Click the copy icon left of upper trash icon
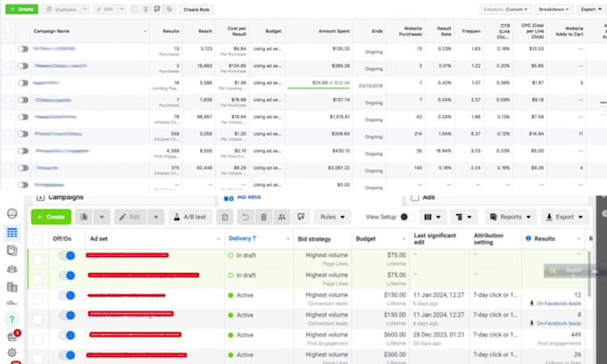The width and height of the screenshot is (607, 364). [x=135, y=9]
